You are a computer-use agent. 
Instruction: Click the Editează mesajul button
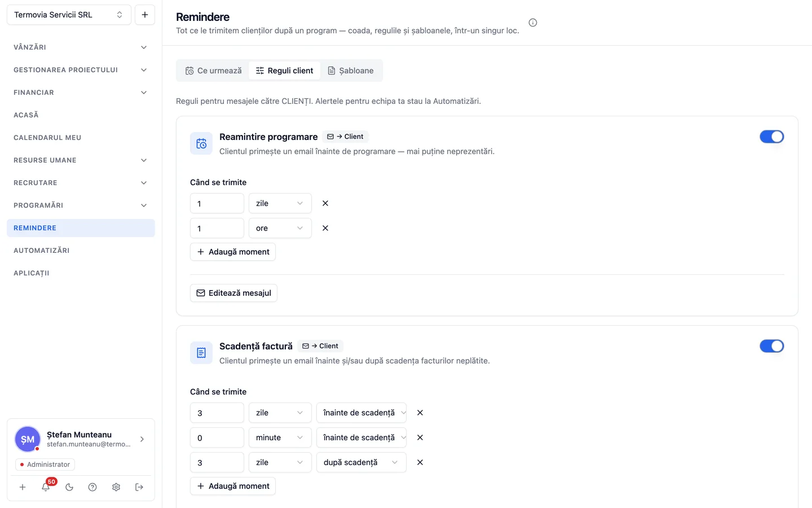pos(233,293)
